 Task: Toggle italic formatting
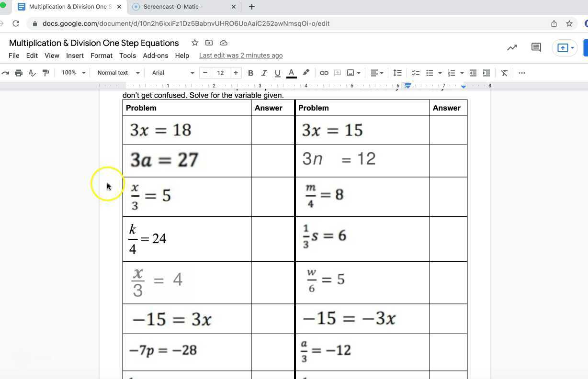coord(264,73)
